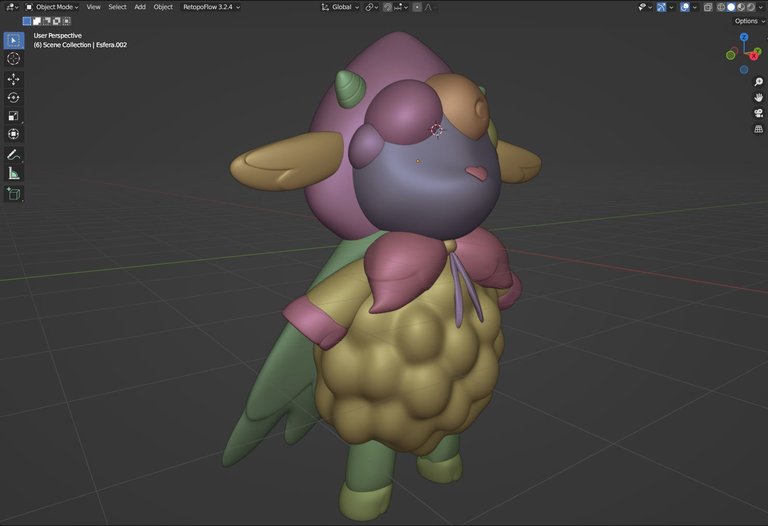Click the 3D cursor on the forehead
The width and height of the screenshot is (768, 526).
[x=436, y=130]
